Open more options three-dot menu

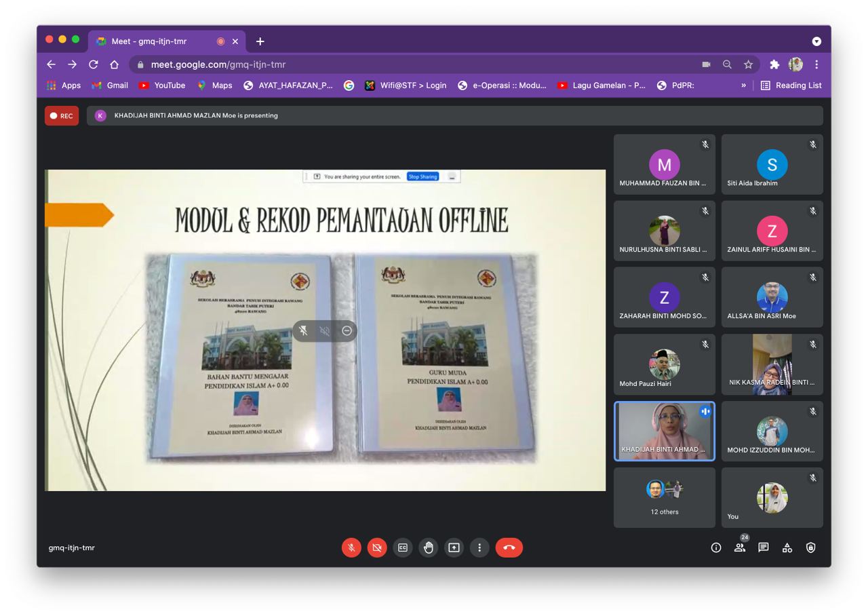point(479,547)
